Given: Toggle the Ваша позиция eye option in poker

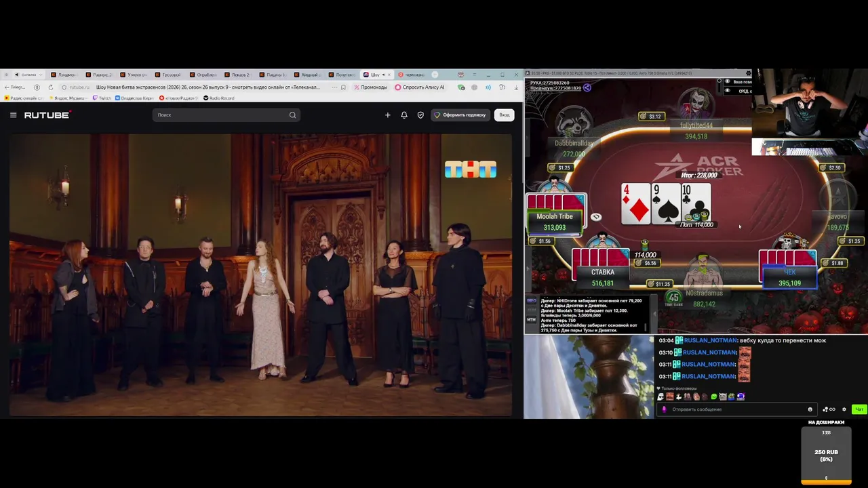Looking at the screenshot, I should tap(728, 82).
